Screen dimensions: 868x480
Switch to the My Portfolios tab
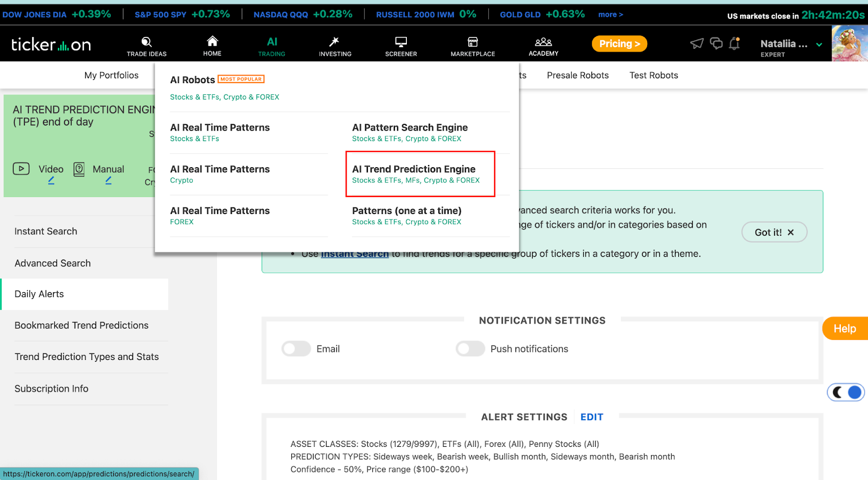111,75
